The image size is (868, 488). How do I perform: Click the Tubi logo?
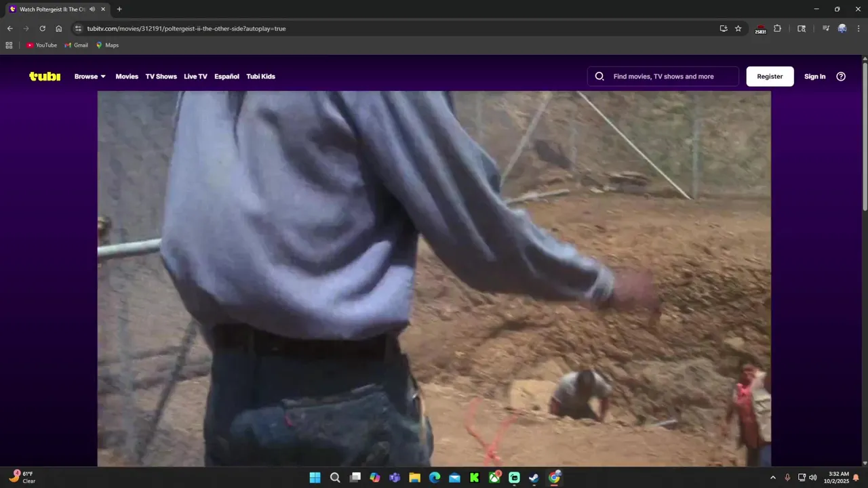45,77
